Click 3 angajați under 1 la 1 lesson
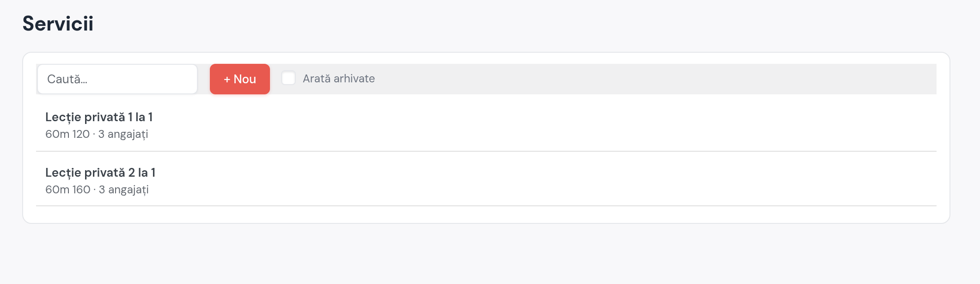 [123, 134]
